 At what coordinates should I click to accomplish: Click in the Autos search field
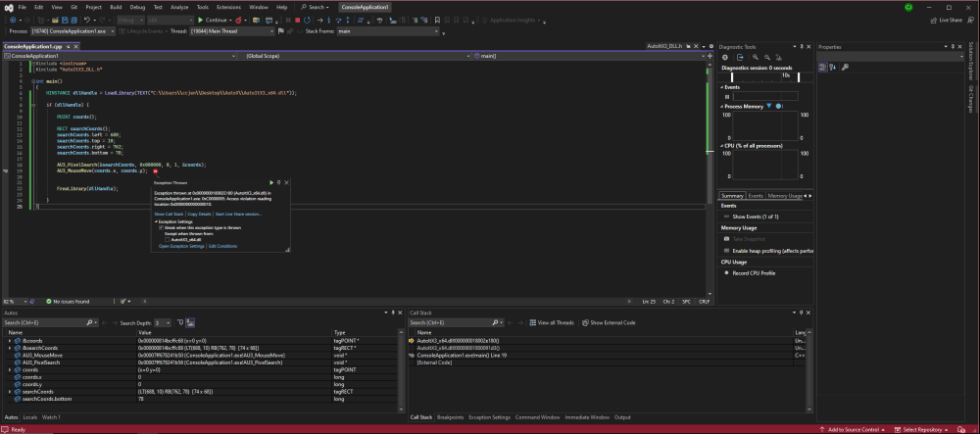47,323
